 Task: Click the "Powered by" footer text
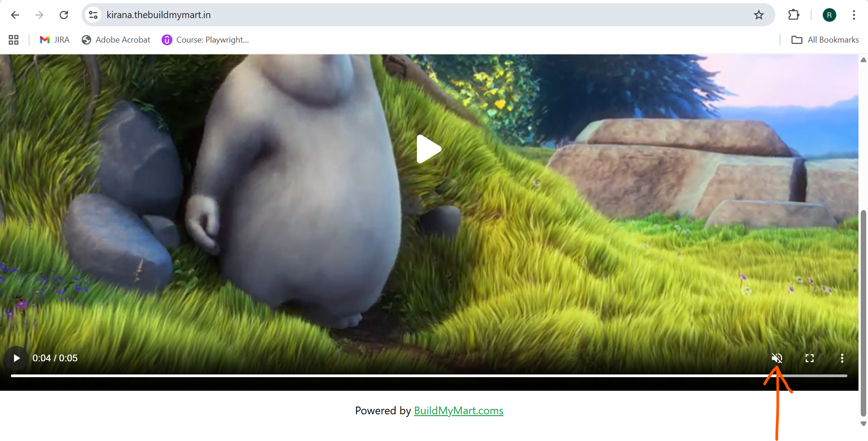383,411
